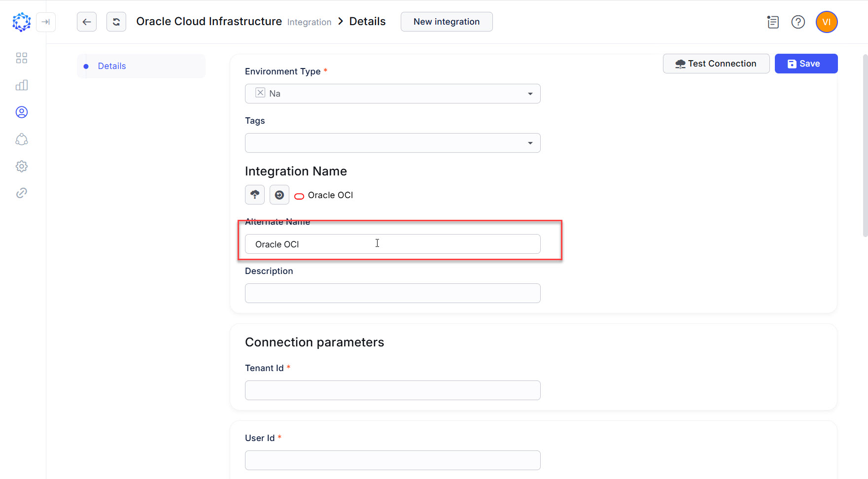Click the link icon in sidebar

[x=22, y=193]
